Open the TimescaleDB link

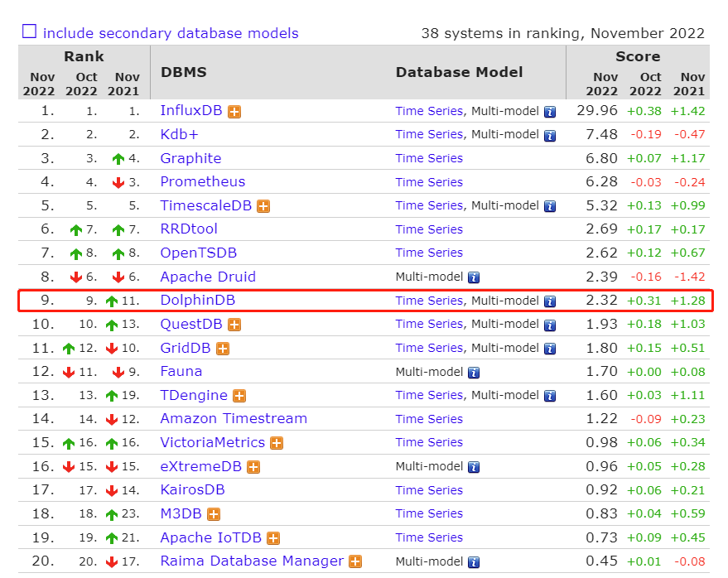tap(206, 205)
